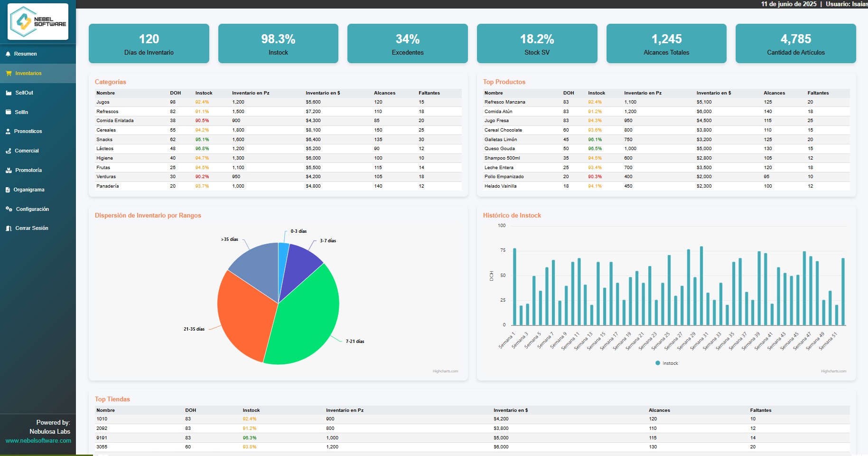Viewport: 868px width, 456px height.
Task: Click the SellIn wallet icon
Action: (8, 112)
